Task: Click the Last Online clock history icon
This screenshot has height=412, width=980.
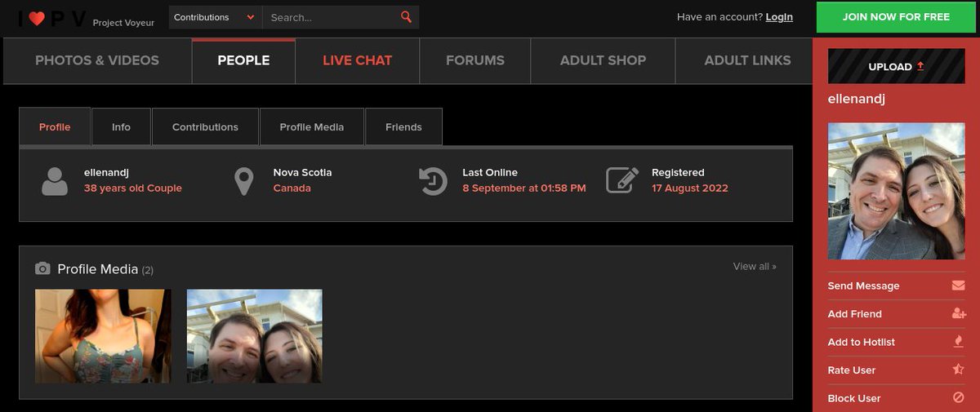Action: [433, 181]
